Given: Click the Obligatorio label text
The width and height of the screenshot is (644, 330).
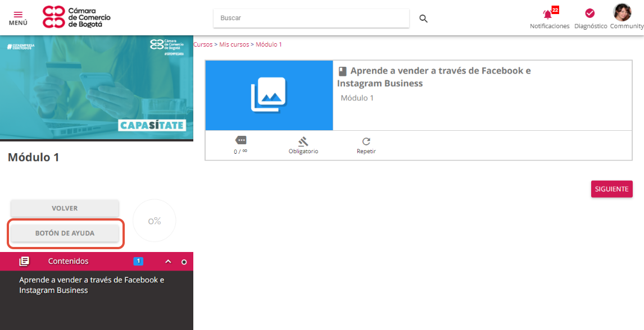Looking at the screenshot, I should click(303, 152).
